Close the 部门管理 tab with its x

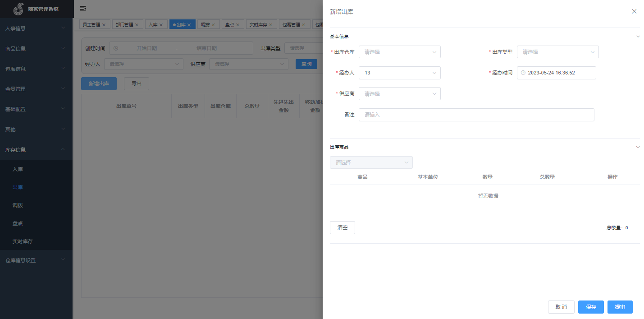point(137,25)
